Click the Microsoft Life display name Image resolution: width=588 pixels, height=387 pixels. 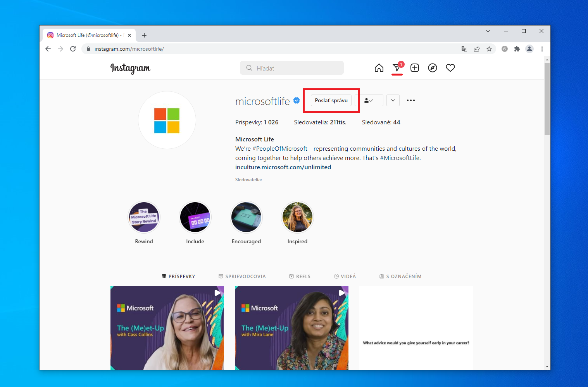click(x=255, y=139)
